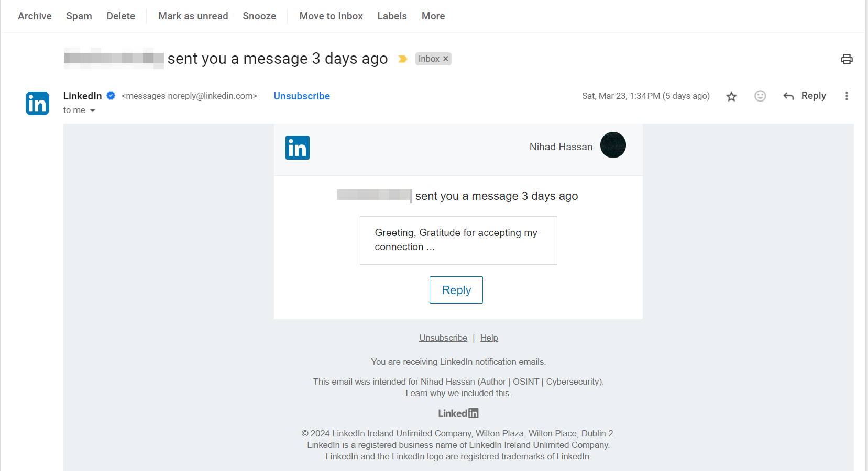Add an emoji reaction to the email
The width and height of the screenshot is (868, 471).
pyautogui.click(x=760, y=96)
